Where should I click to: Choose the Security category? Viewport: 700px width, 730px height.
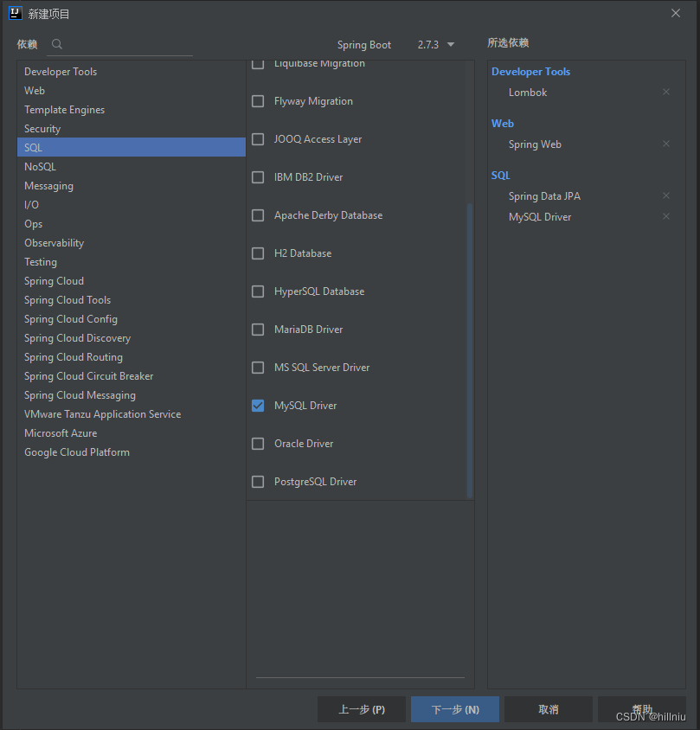coord(132,129)
